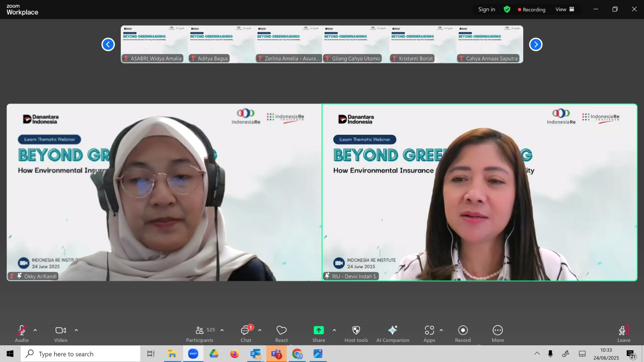The image size is (644, 362).
Task: Open the More options menu
Action: pyautogui.click(x=497, y=333)
